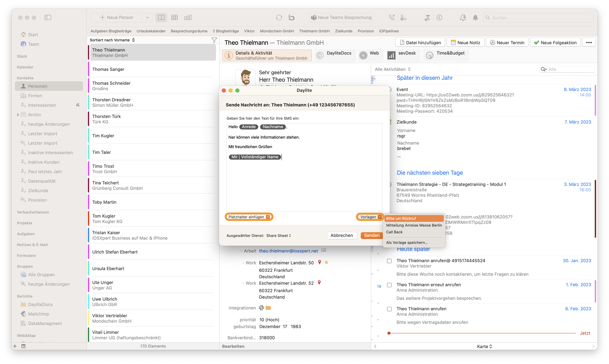
Task: Open the Alle Aktivitäten filter dropdown
Action: point(393,69)
